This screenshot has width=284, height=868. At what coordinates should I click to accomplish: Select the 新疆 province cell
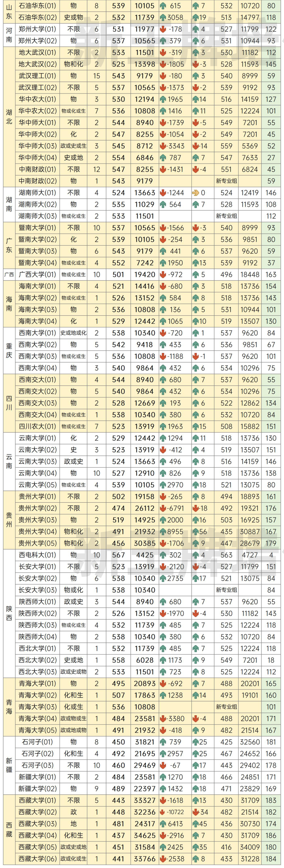click(9, 765)
